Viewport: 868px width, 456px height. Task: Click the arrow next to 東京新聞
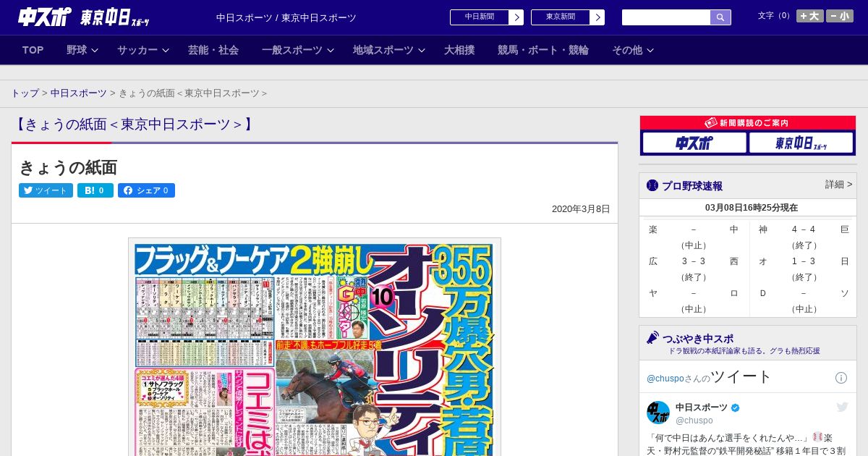pyautogui.click(x=597, y=17)
